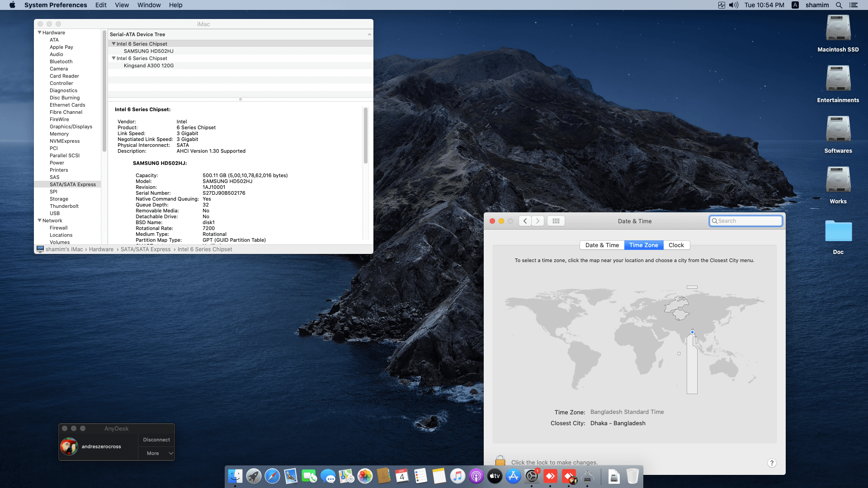Image resolution: width=868 pixels, height=488 pixels.
Task: Open System Information chip icon in dock
Action: tap(587, 476)
